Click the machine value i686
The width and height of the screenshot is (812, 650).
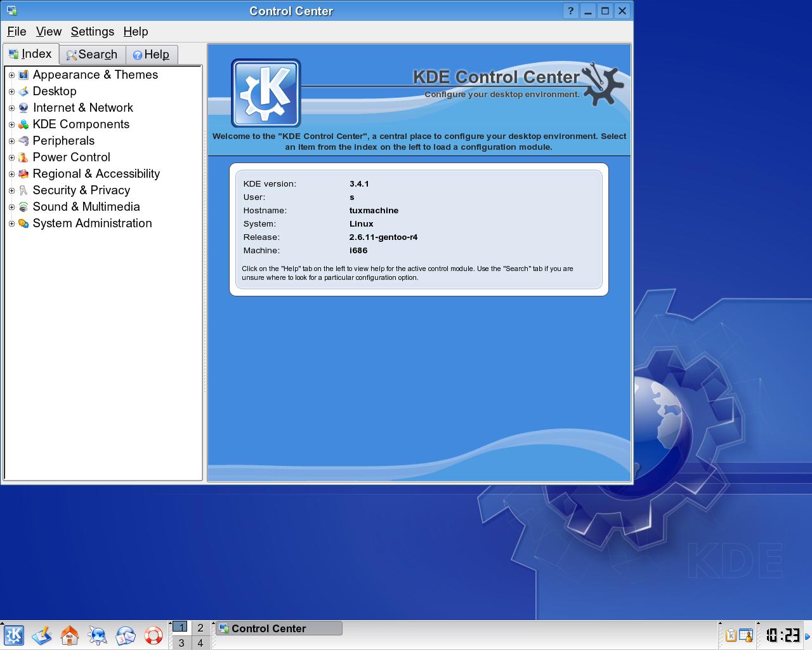[x=358, y=250]
